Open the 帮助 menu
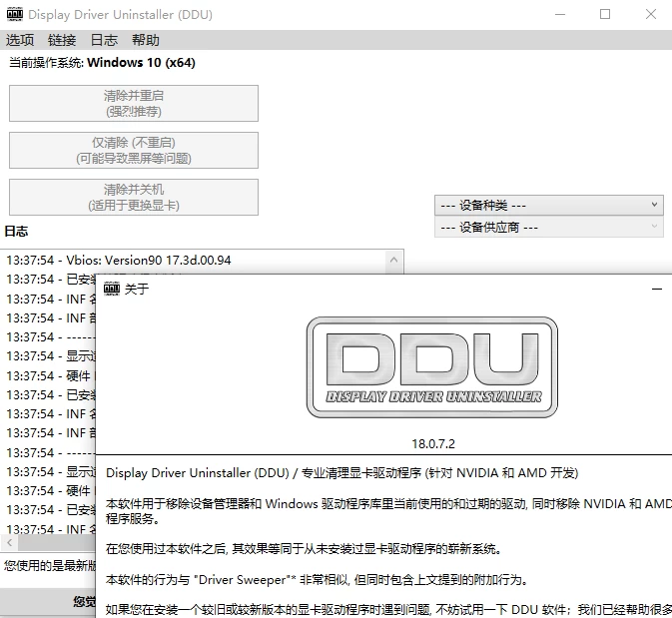Screen dimensions: 672x618 [x=146, y=40]
